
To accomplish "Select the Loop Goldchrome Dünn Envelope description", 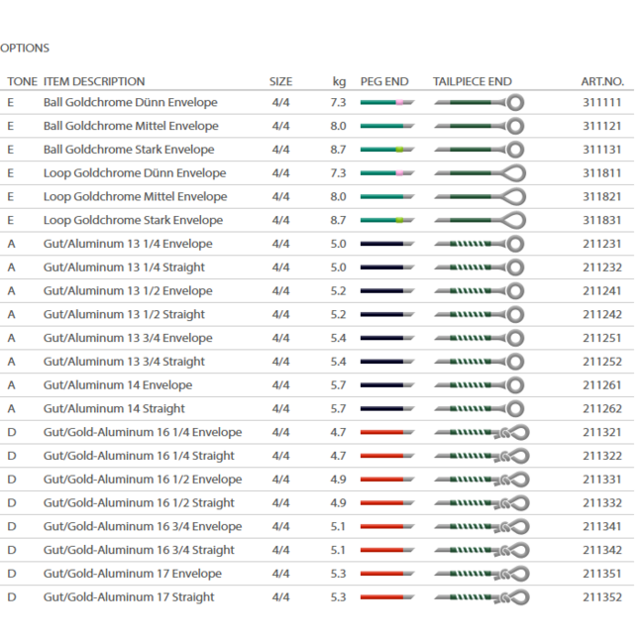I will click(135, 173).
